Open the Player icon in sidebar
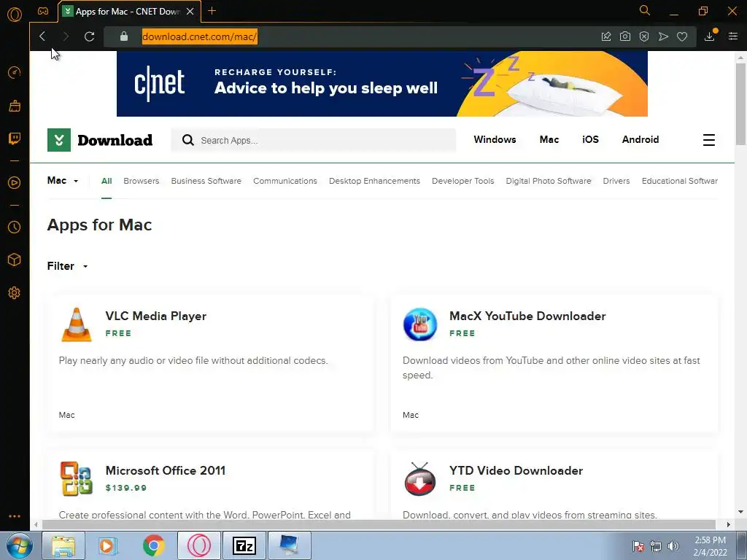747x560 pixels. (x=15, y=183)
